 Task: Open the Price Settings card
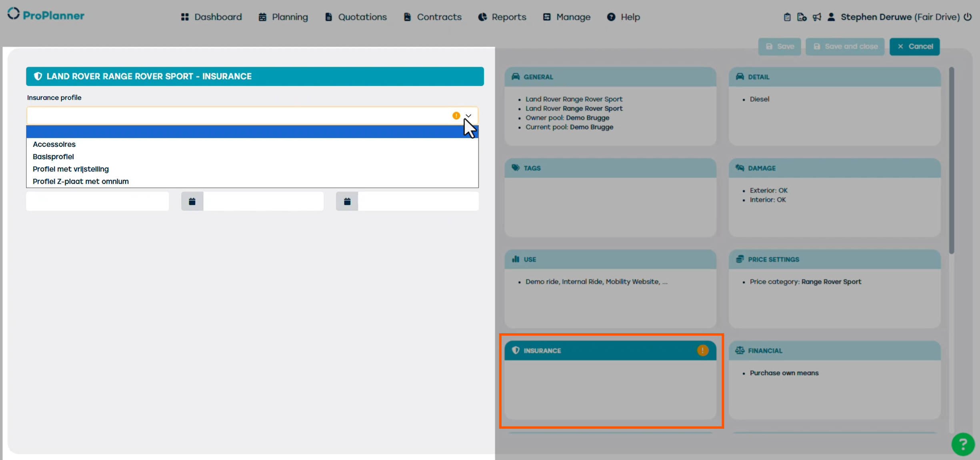tap(834, 288)
